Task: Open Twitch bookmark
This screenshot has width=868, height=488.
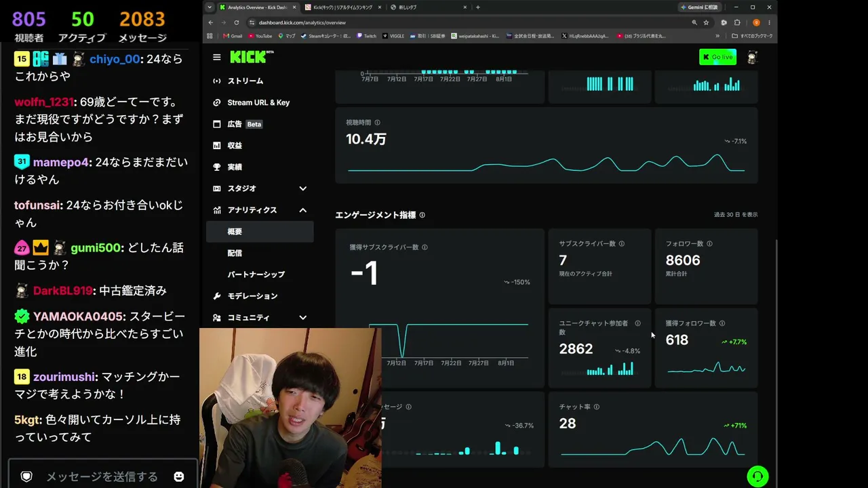Action: [x=366, y=36]
